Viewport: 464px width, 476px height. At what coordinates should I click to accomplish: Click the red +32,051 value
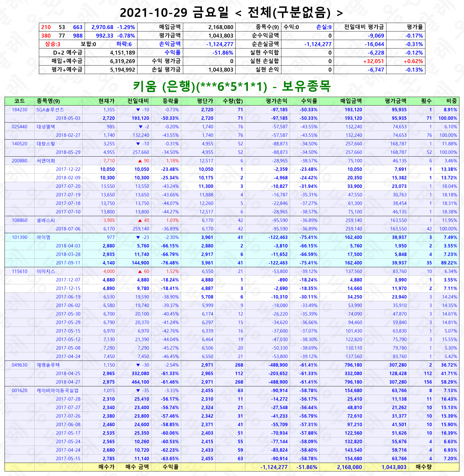[x=373, y=61]
